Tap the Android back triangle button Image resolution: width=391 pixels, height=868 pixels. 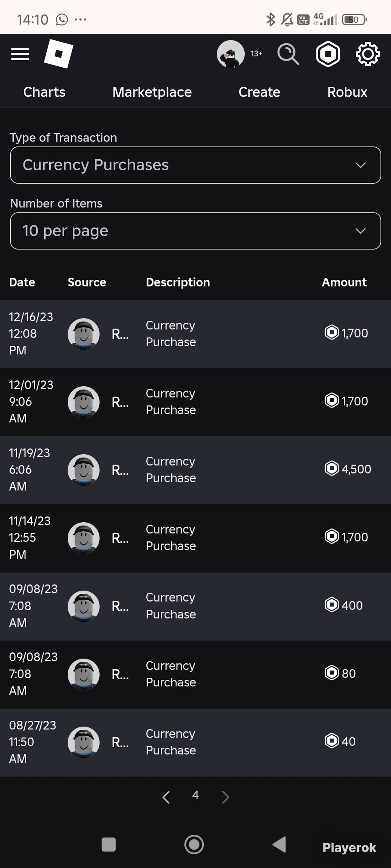pos(279,844)
